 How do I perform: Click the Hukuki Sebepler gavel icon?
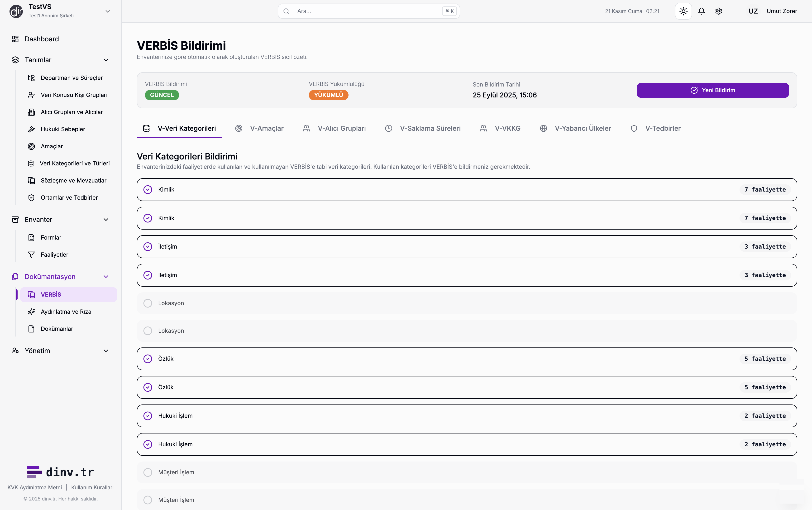click(31, 129)
